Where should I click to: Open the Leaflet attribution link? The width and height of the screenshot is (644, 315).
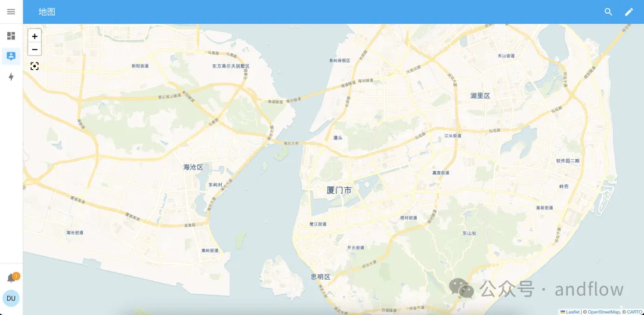(572, 312)
